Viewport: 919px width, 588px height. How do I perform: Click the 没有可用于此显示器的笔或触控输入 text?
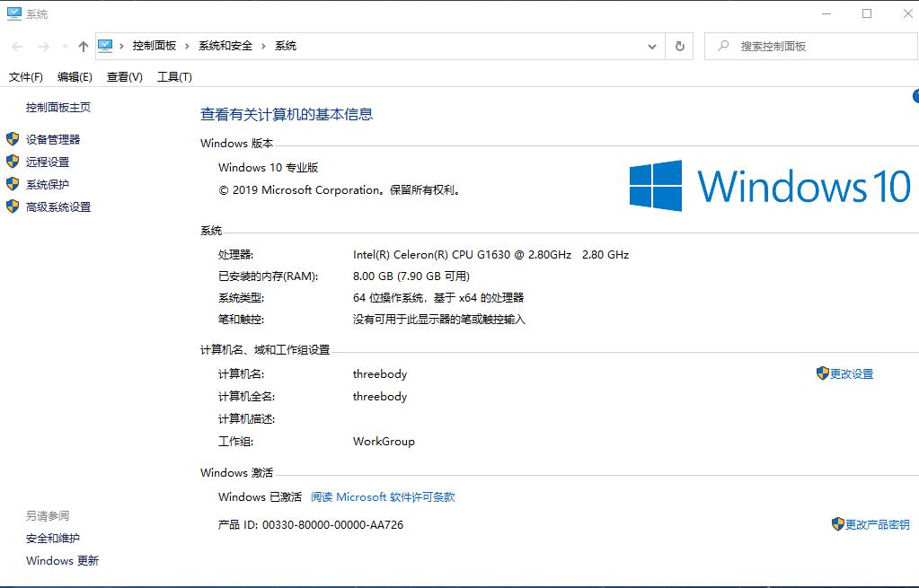[x=439, y=320]
